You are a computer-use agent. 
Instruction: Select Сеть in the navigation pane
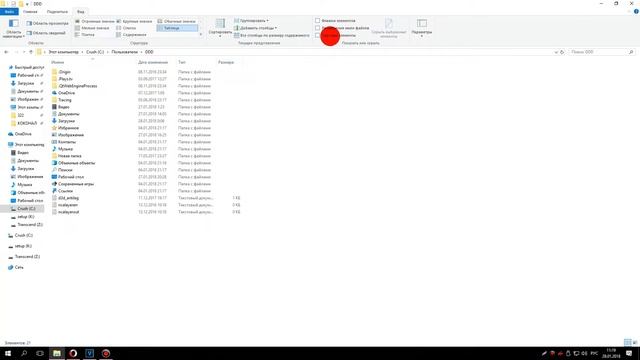tap(16, 267)
